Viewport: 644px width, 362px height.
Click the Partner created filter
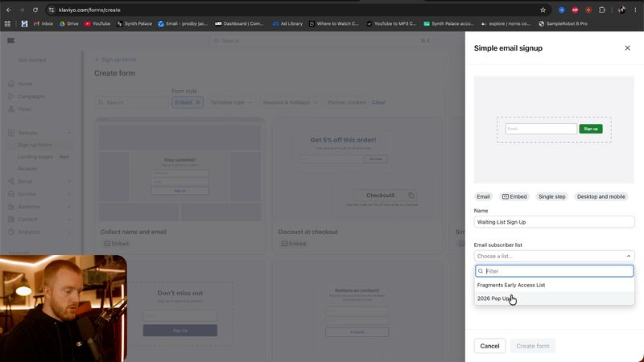347,103
